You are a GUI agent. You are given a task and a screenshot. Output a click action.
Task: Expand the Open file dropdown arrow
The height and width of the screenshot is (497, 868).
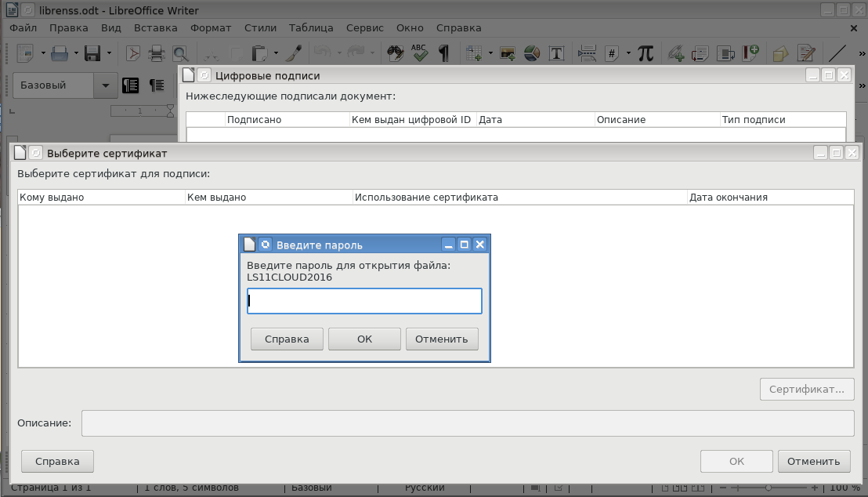click(76, 53)
